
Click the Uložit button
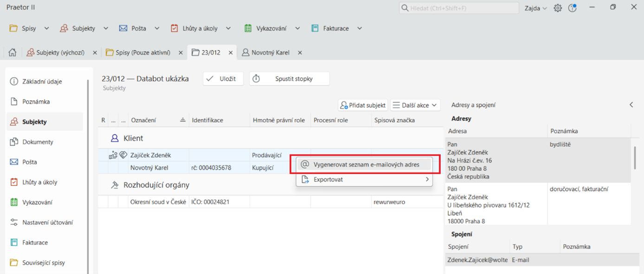tap(223, 79)
